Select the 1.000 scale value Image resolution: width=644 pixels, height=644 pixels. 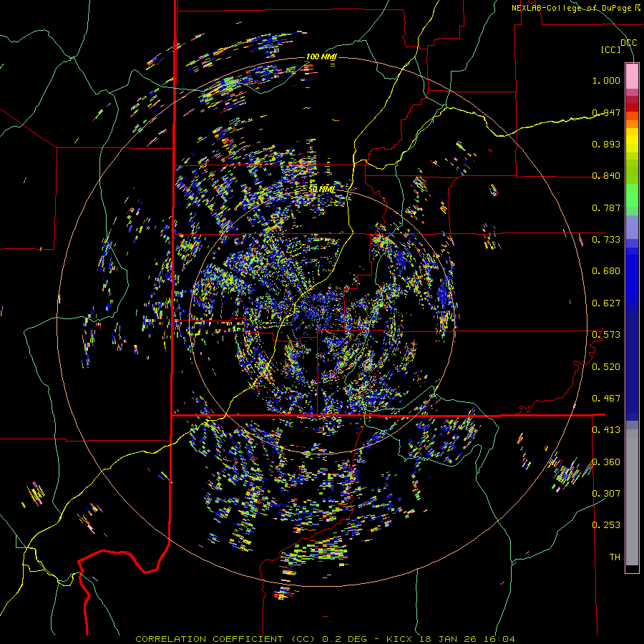coord(606,80)
